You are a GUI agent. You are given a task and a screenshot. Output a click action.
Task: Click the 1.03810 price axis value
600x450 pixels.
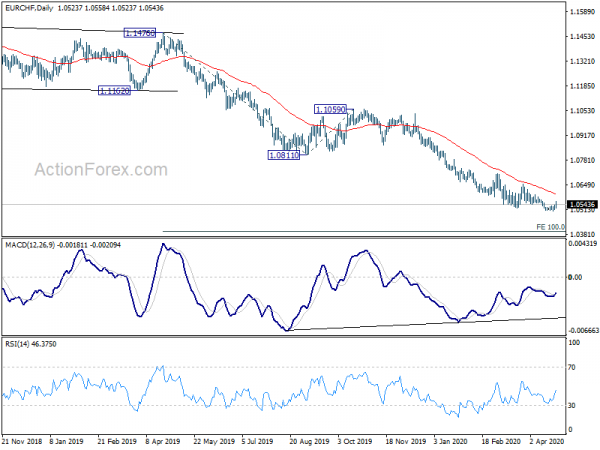click(582, 234)
